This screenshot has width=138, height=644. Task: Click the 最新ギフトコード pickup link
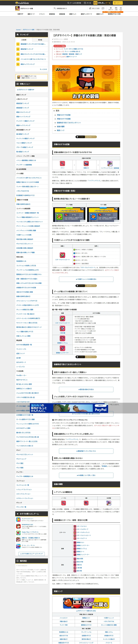72,57
